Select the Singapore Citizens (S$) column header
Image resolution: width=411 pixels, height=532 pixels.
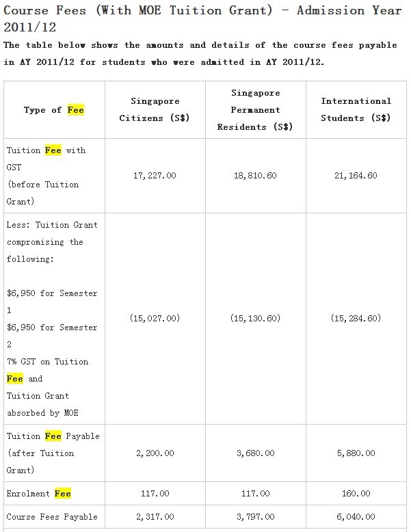pyautogui.click(x=155, y=109)
